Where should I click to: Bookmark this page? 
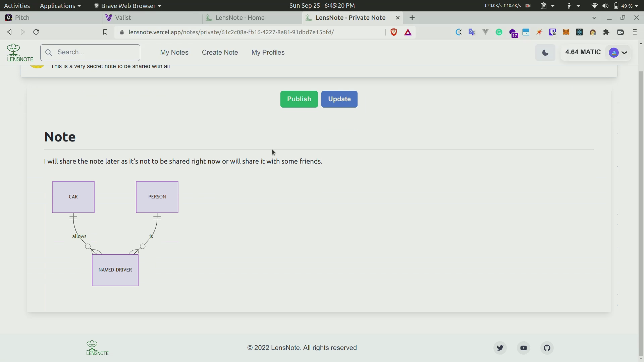[105, 32]
